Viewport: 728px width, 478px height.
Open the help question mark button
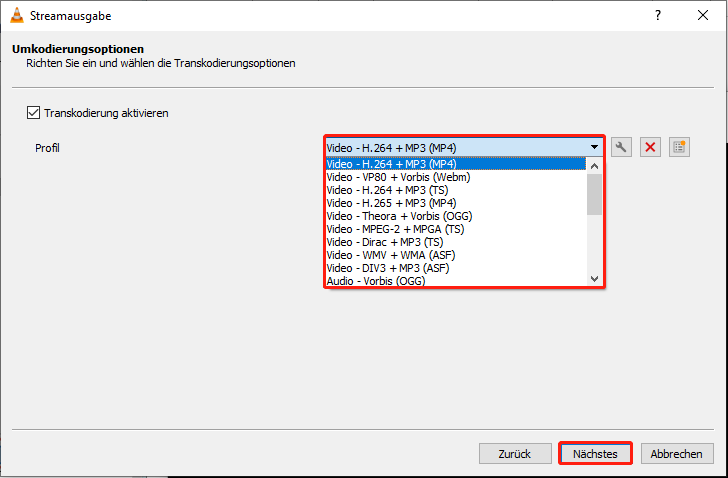coord(657,15)
